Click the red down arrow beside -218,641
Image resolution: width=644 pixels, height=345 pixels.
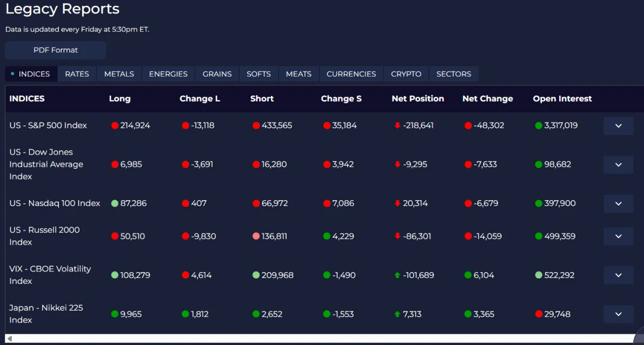click(x=397, y=126)
